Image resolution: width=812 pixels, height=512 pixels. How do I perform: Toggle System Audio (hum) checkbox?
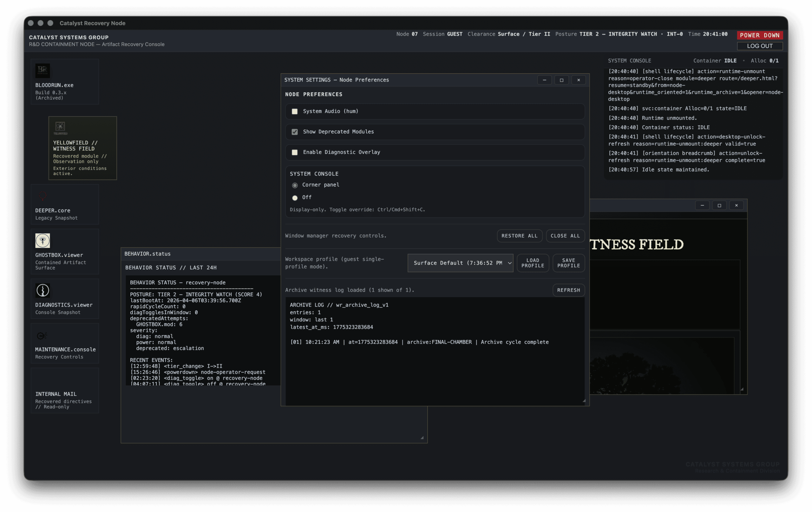(295, 111)
